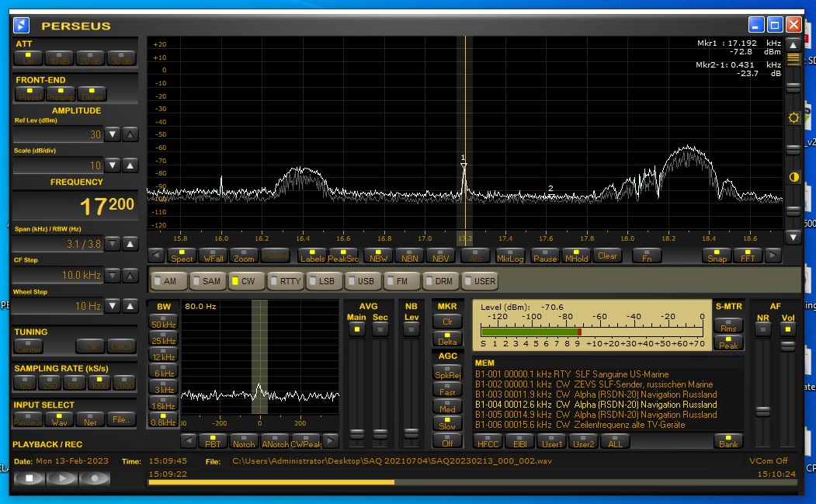Image resolution: width=816 pixels, height=504 pixels.
Task: Decrease Span/RBW with down arrow
Action: click(x=113, y=244)
